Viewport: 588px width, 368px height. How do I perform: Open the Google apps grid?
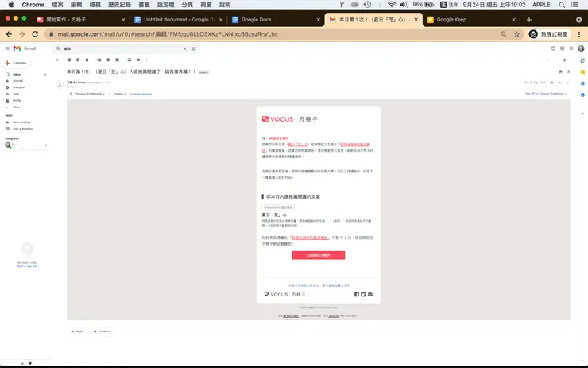pos(571,48)
